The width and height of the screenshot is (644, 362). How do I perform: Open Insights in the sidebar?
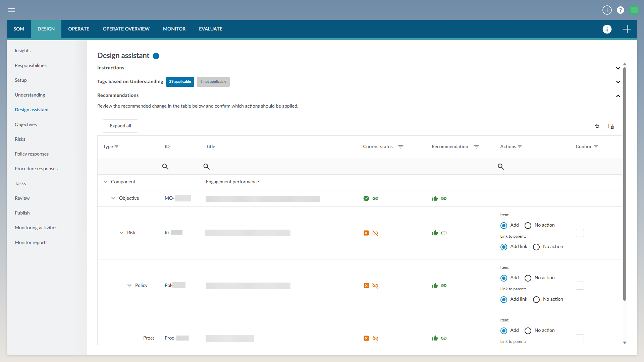(22, 51)
